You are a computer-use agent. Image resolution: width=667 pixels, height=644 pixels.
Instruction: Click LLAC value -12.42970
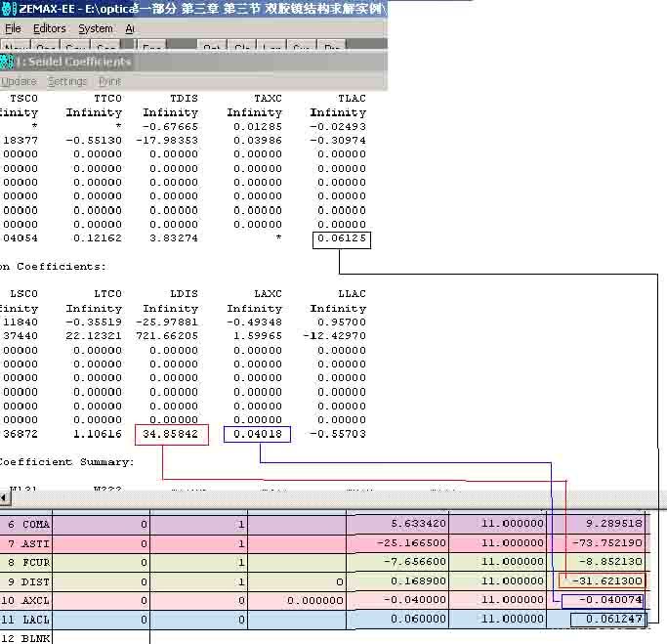(x=334, y=335)
